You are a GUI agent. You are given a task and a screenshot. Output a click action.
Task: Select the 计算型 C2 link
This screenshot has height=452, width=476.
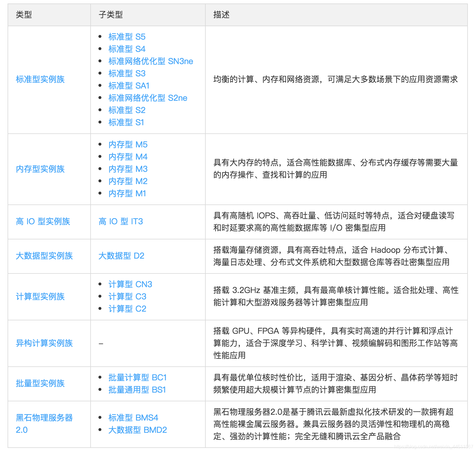(x=127, y=309)
